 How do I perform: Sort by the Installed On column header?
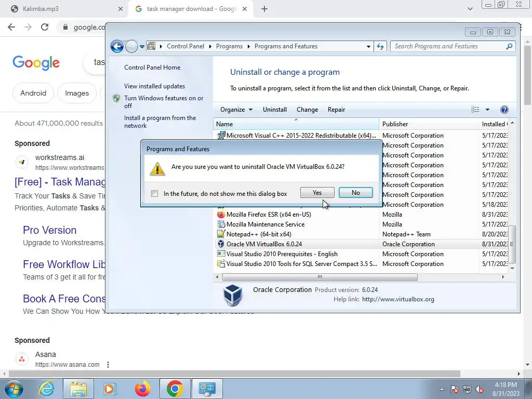[494, 124]
